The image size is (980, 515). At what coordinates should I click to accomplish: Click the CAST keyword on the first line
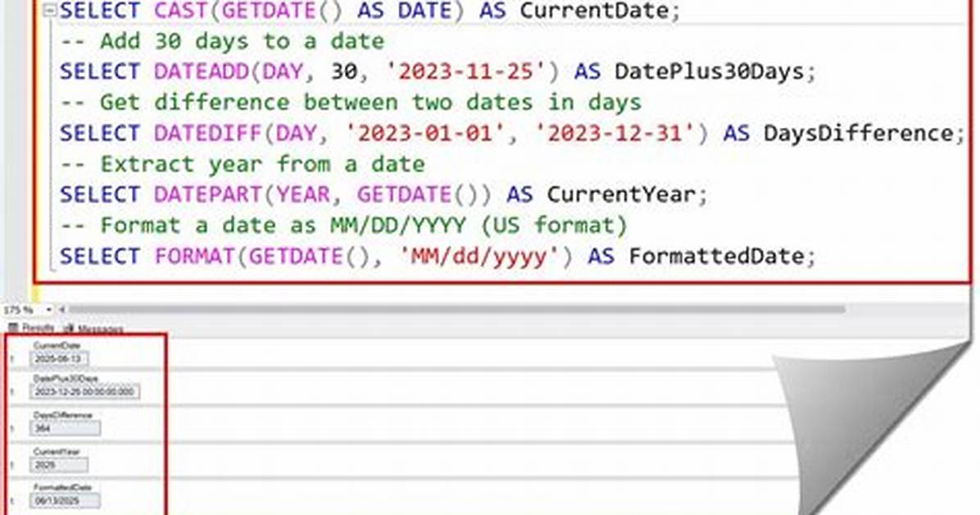(181, 11)
